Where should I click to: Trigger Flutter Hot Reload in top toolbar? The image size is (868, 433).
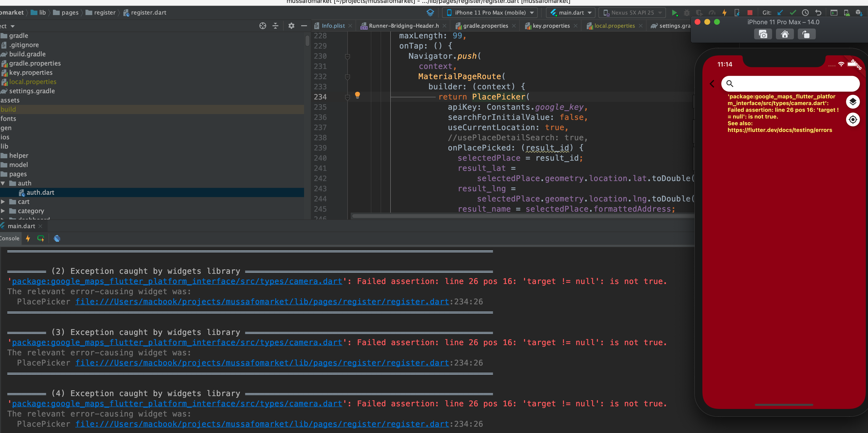tap(724, 13)
